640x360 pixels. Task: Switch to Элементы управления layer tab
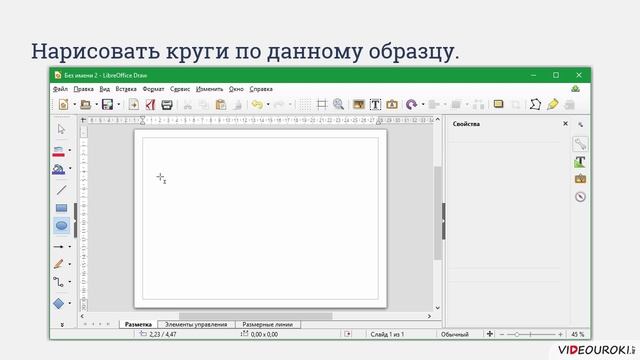196,324
